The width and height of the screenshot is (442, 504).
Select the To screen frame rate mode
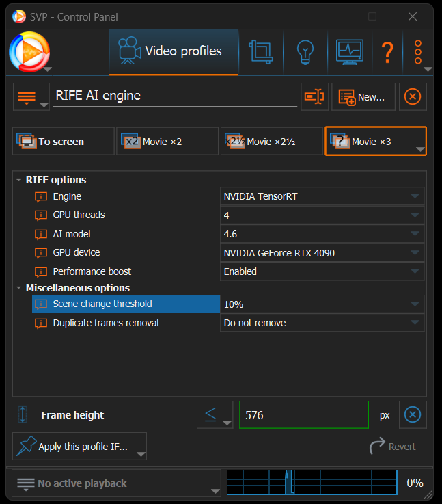[x=64, y=142]
